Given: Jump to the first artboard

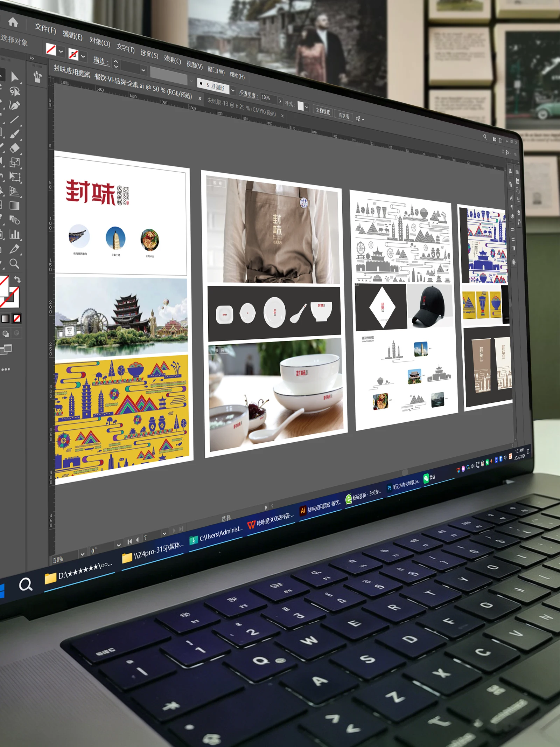Looking at the screenshot, I should 129,541.
